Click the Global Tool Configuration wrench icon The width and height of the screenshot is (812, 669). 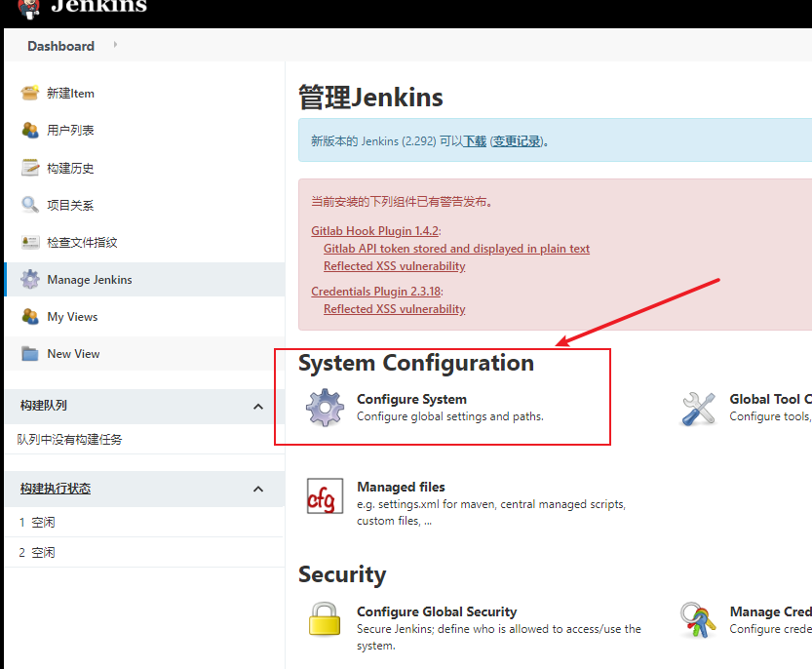click(698, 410)
